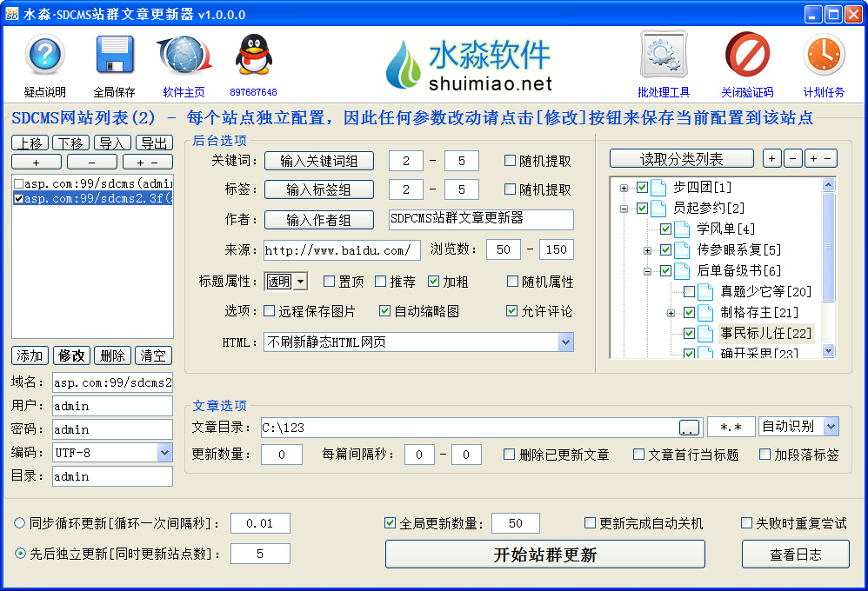
Task: Expand the 传参眼系复[5] tree node
Action: (648, 250)
